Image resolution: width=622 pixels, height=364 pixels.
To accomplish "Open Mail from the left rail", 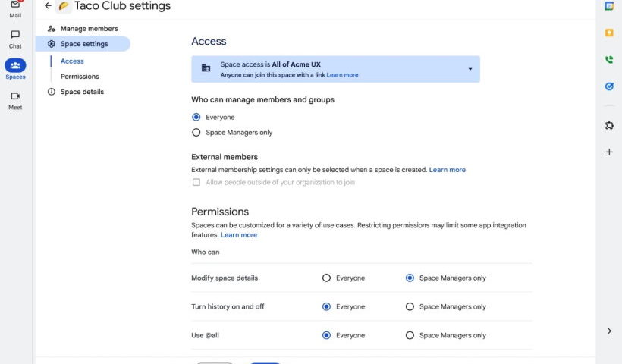I will [15, 9].
